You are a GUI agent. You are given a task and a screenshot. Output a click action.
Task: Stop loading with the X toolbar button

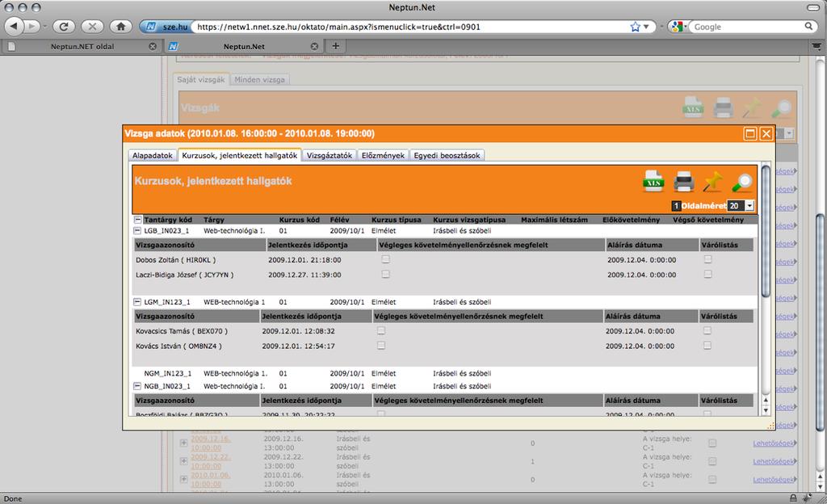[x=92, y=27]
